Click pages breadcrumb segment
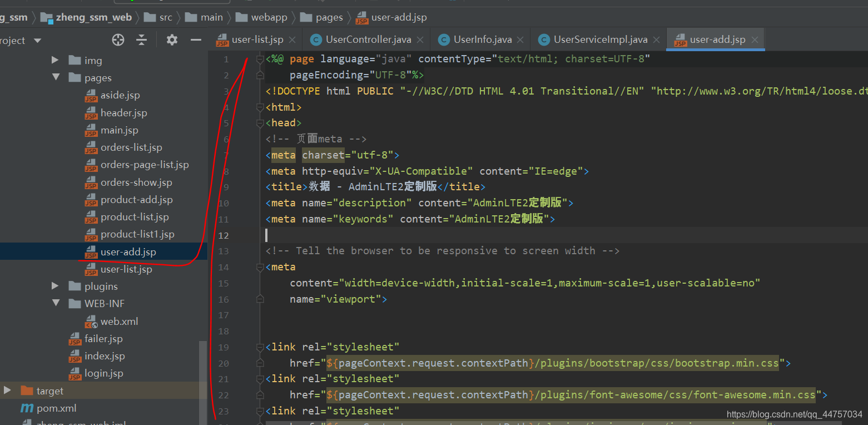 [329, 17]
